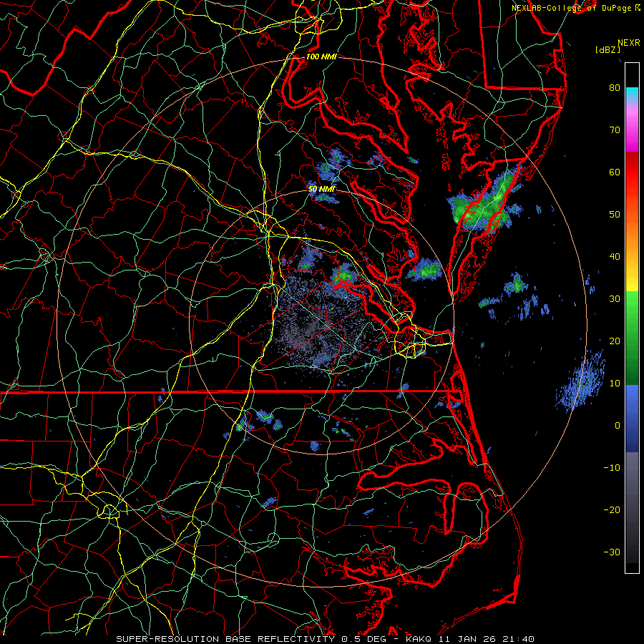Image resolution: width=644 pixels, height=644 pixels.
Task: Click the 40 value on the dBZ scale
Action: click(x=615, y=257)
